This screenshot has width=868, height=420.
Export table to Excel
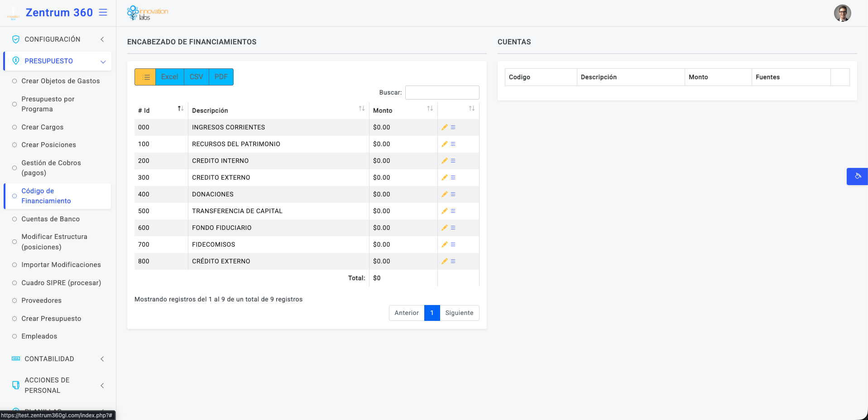[170, 77]
